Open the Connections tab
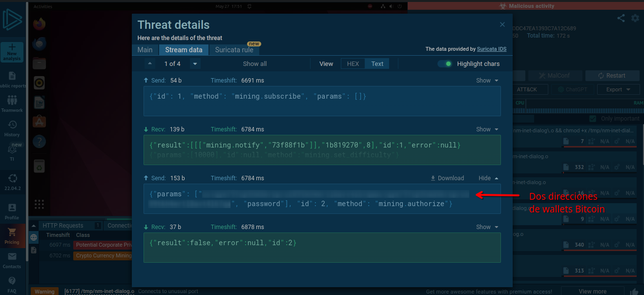 (119, 226)
